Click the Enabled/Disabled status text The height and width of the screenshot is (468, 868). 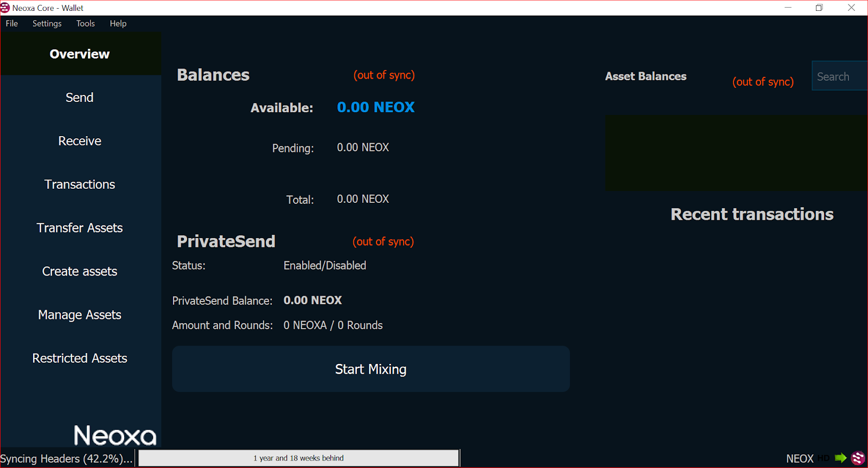click(x=325, y=265)
